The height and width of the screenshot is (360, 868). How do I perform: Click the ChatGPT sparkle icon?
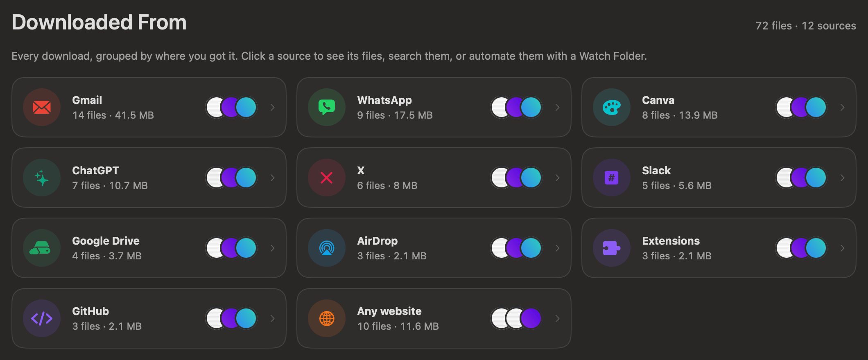tap(42, 178)
